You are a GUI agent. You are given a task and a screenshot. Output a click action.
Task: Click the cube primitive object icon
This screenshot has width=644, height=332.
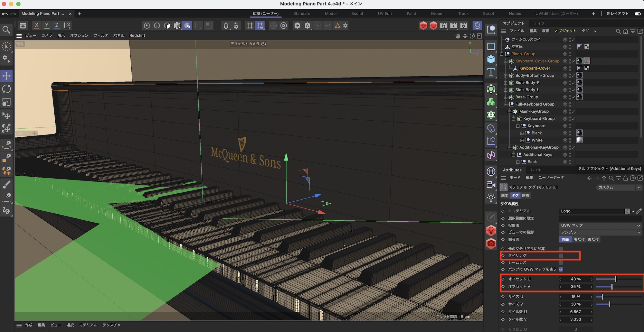(491, 59)
